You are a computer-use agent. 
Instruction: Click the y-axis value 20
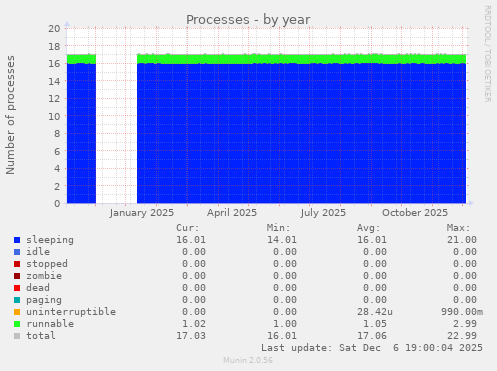54,28
